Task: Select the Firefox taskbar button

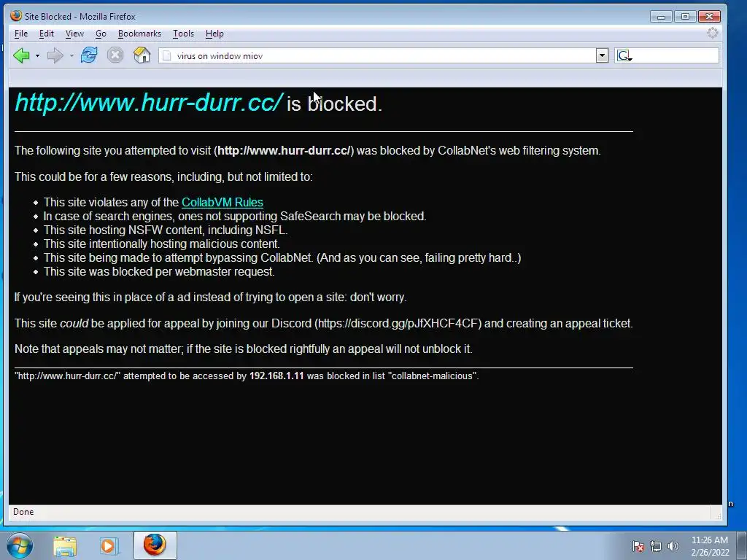Action: pyautogui.click(x=155, y=545)
